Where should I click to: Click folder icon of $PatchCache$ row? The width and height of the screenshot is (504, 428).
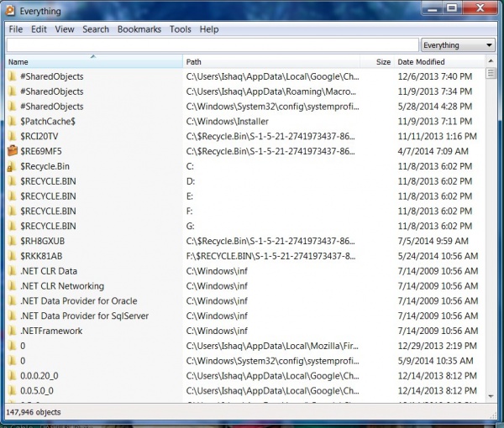point(12,122)
